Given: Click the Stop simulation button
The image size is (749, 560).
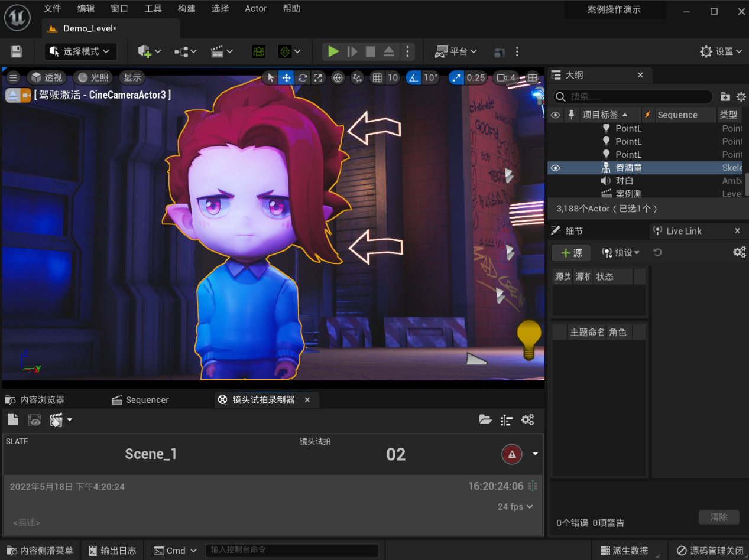Looking at the screenshot, I should [371, 51].
